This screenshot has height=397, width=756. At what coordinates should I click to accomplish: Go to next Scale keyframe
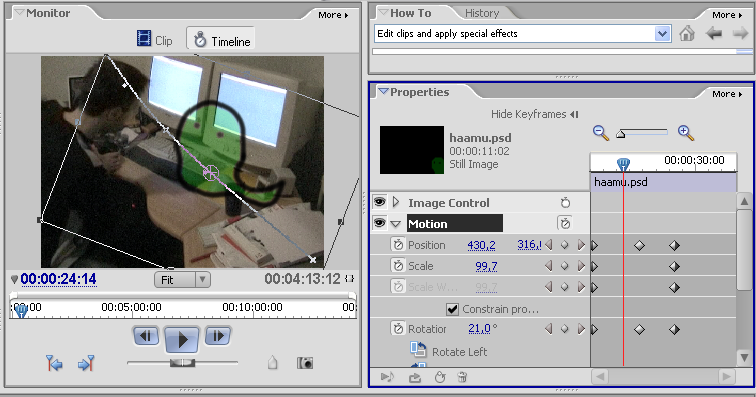tap(581, 266)
